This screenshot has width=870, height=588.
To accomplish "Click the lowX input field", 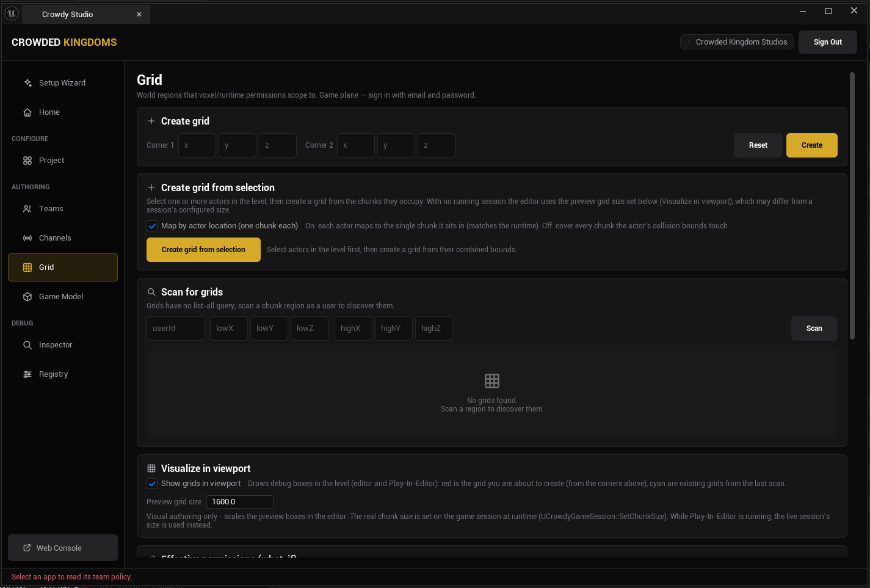I will pyautogui.click(x=229, y=328).
